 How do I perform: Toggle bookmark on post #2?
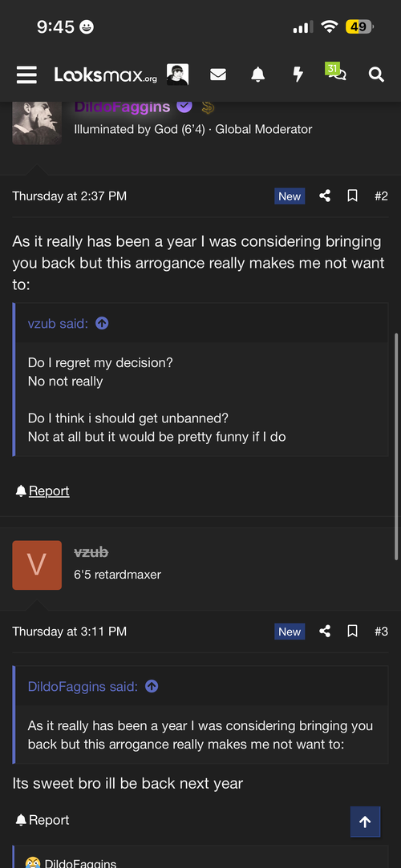352,196
